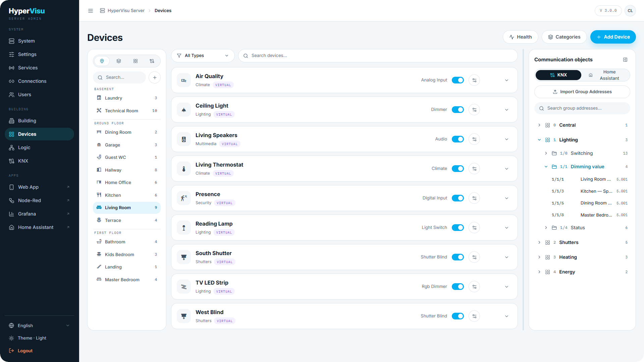Add a new room with plus icon
This screenshot has height=362, width=644.
155,77
